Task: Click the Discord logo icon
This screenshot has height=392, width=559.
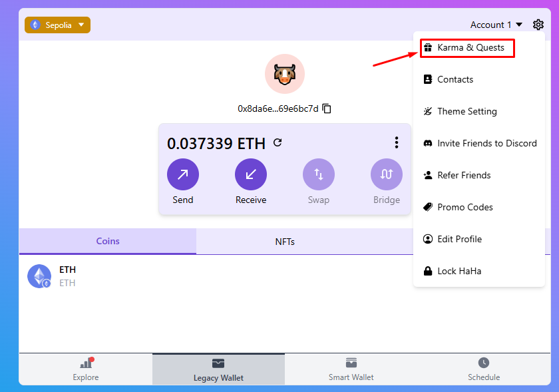Action: coord(428,143)
